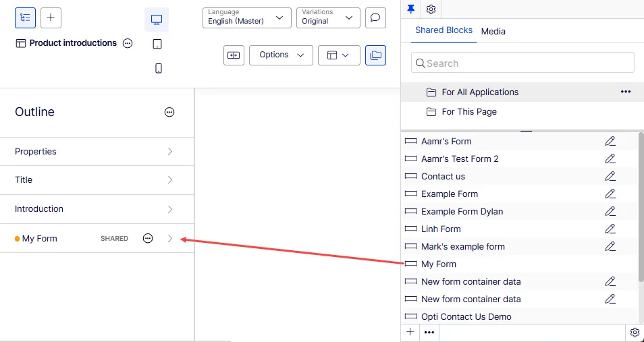This screenshot has width=644, height=342.
Task: Select the tablet preview device icon
Action: click(157, 44)
